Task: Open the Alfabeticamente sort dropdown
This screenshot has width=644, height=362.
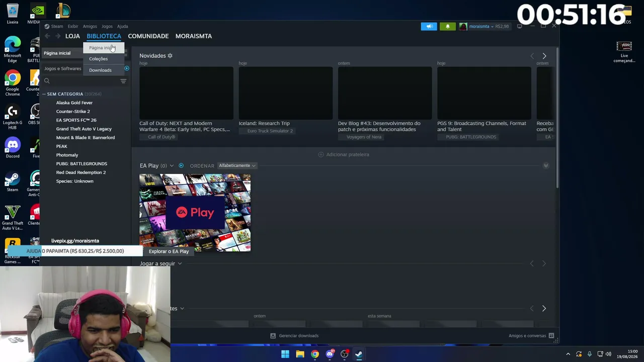Action: (x=237, y=165)
